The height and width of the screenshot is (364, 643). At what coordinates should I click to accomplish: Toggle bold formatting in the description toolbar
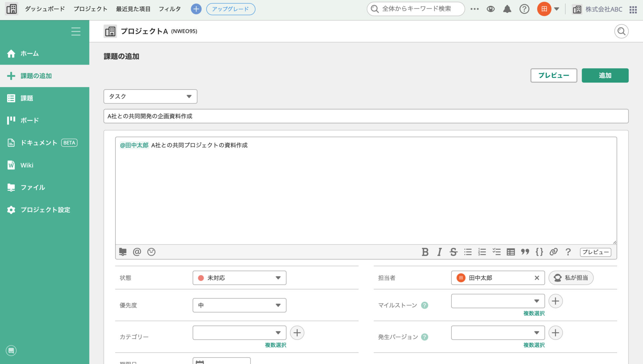click(425, 252)
